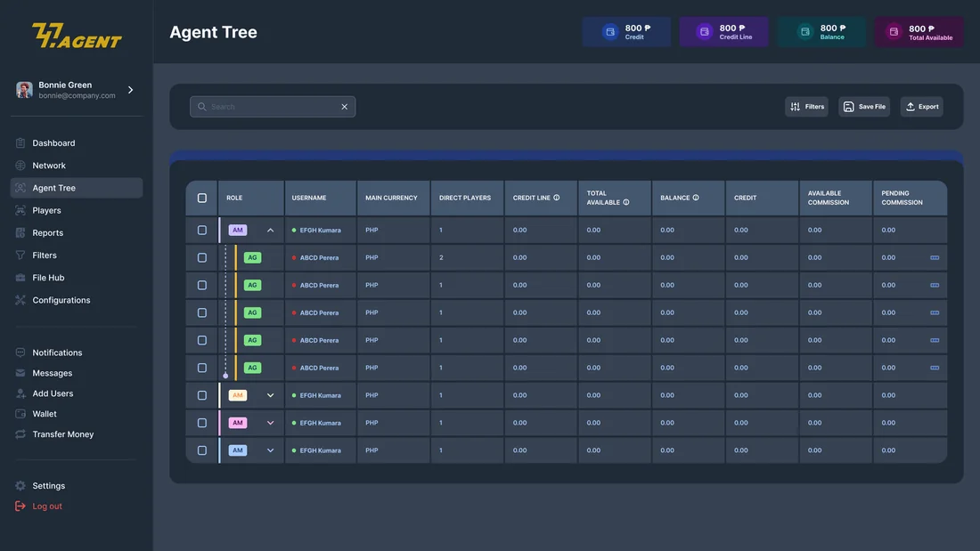This screenshot has height=551, width=980.
Task: Toggle the select-all checkbox in table header
Action: click(202, 198)
